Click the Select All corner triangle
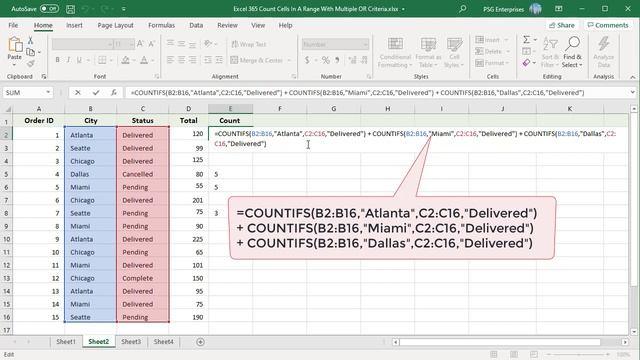The height and width of the screenshot is (360, 640). pyautogui.click(x=7, y=109)
